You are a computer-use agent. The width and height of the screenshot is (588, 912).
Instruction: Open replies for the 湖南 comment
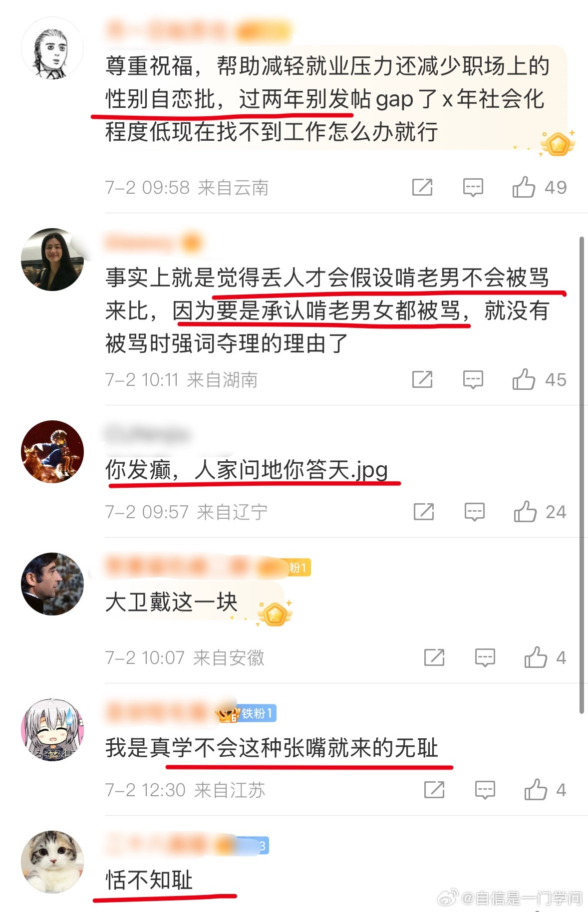tap(473, 380)
